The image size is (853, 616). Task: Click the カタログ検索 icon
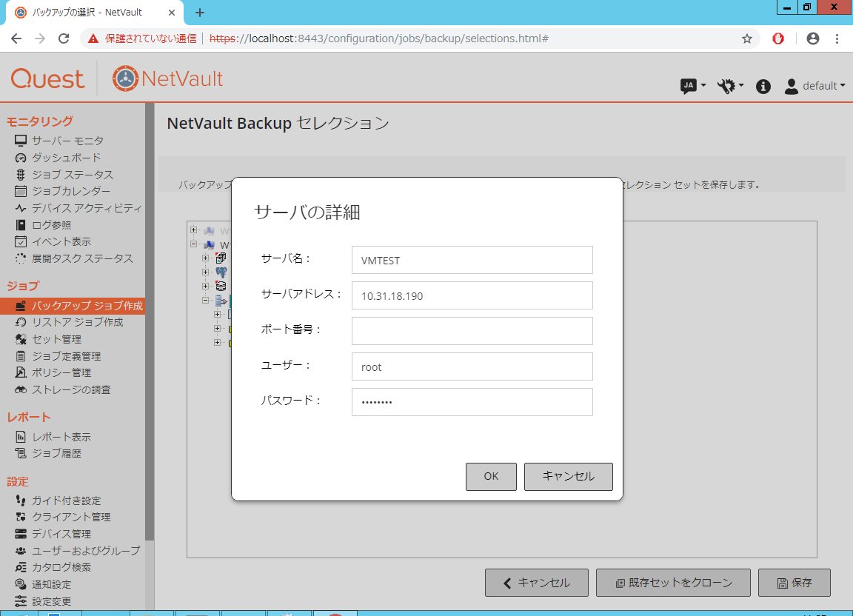tap(21, 567)
